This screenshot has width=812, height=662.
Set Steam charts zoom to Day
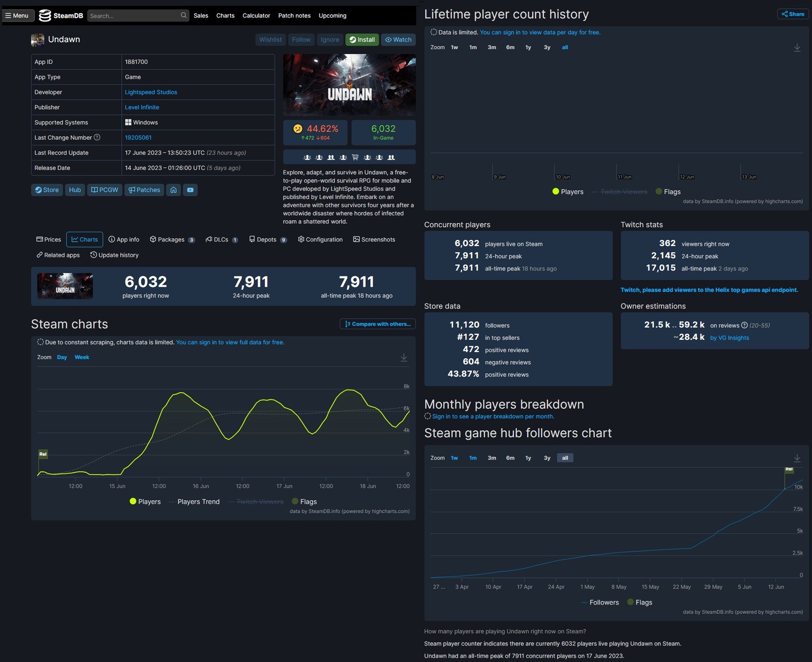tap(62, 357)
